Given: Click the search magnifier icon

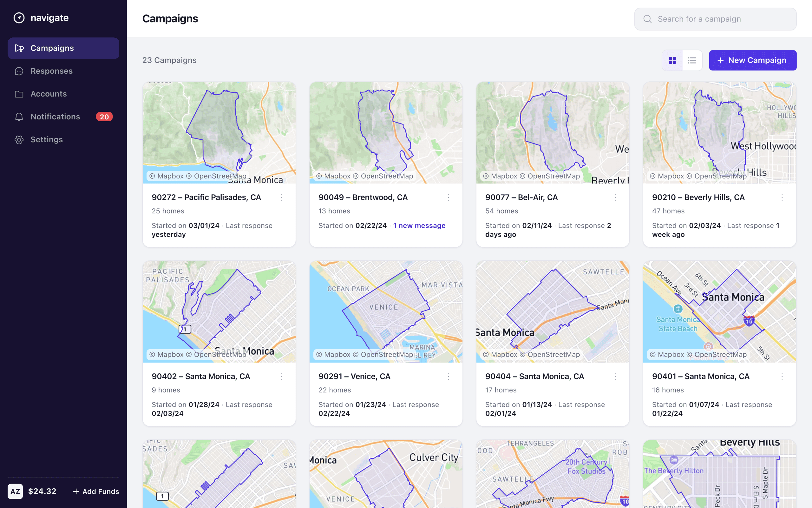Looking at the screenshot, I should coord(648,19).
